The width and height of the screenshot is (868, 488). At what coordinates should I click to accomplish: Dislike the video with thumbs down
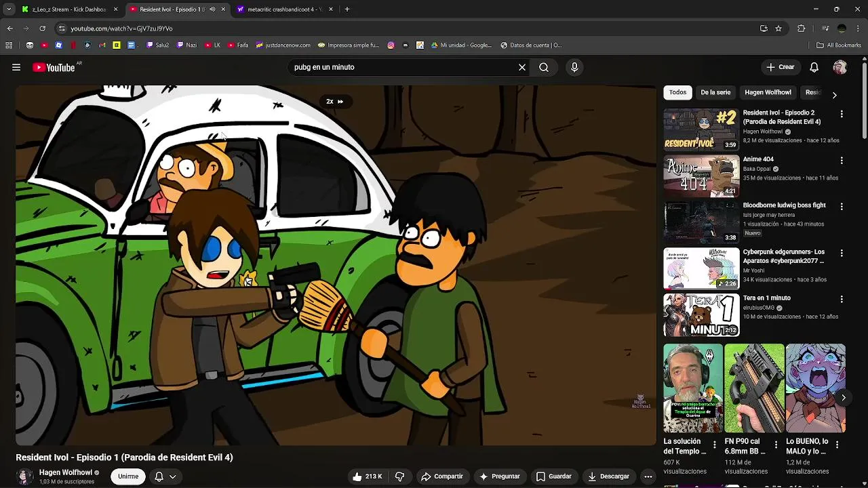tap(400, 476)
